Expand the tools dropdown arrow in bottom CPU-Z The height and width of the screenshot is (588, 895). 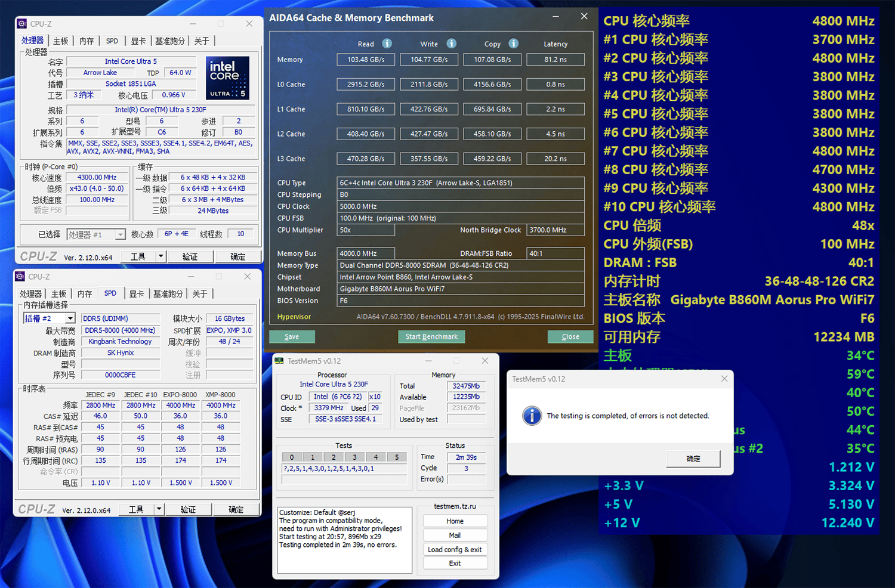(x=159, y=509)
